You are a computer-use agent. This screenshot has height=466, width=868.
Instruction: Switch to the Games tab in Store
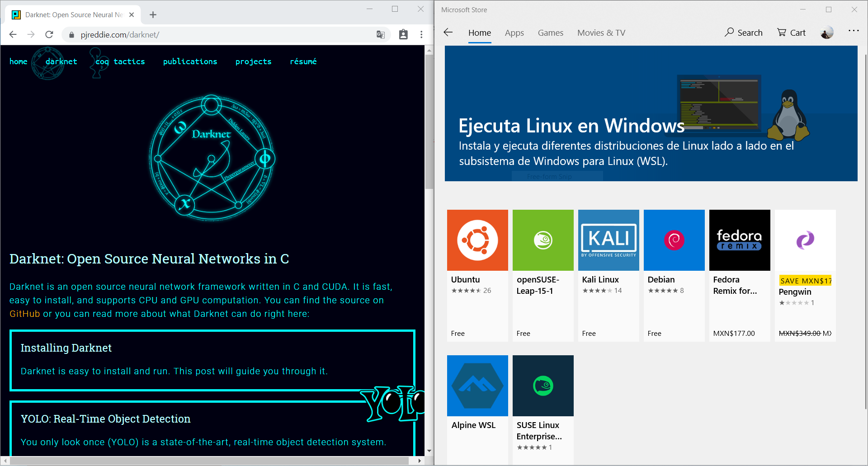pyautogui.click(x=551, y=33)
